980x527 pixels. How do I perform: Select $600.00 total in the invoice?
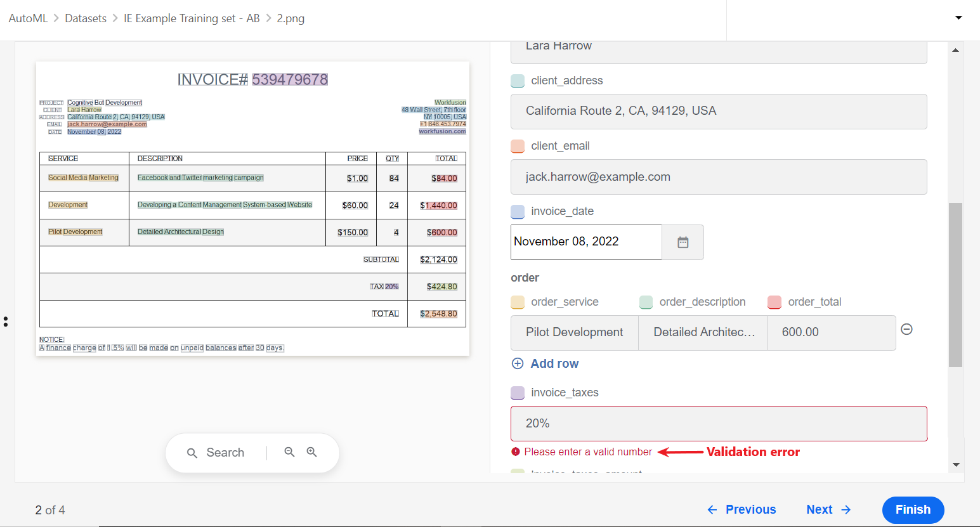point(442,233)
